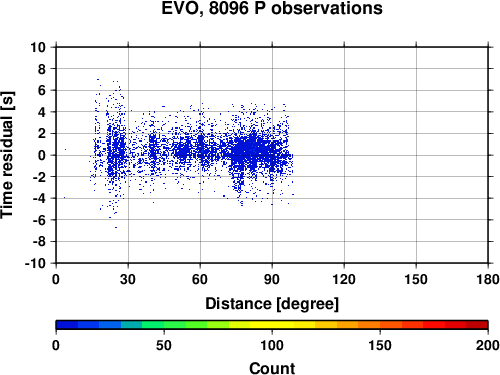This screenshot has height=375, width=500.
Task: Click the y-axis tick label "10"
Action: [x=38, y=47]
